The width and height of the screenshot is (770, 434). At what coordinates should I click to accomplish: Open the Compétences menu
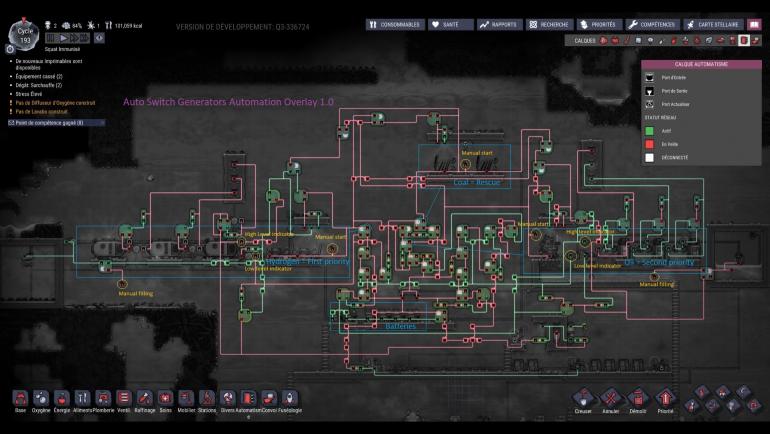(x=653, y=25)
